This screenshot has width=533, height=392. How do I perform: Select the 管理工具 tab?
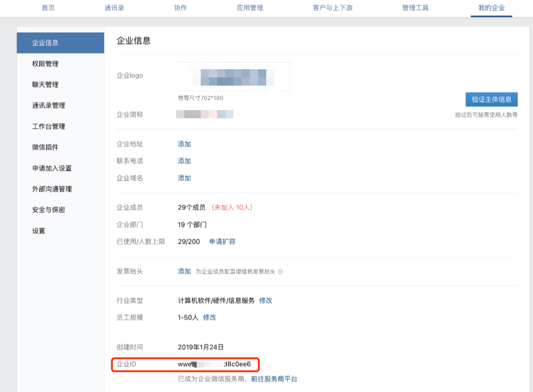pos(415,8)
